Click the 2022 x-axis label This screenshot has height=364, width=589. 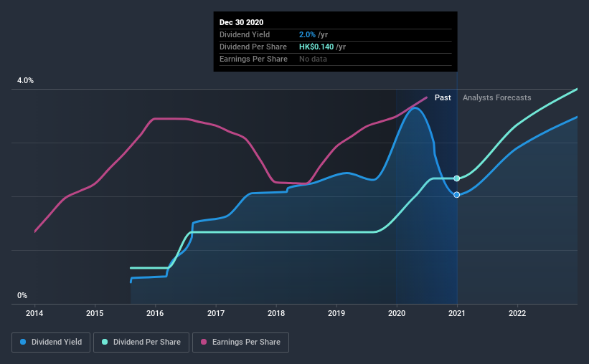click(517, 313)
